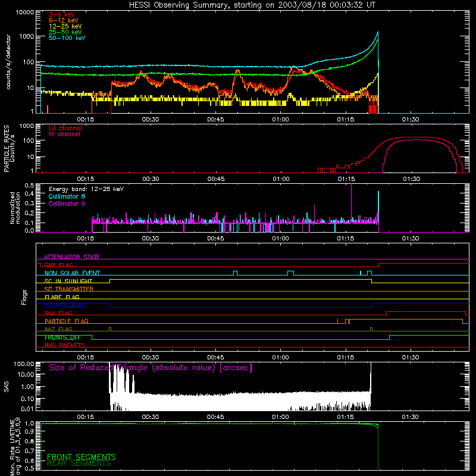Click the cyan 50-100 keV peak near 01:22
Viewport: 476px width, 476px height.
(378, 32)
